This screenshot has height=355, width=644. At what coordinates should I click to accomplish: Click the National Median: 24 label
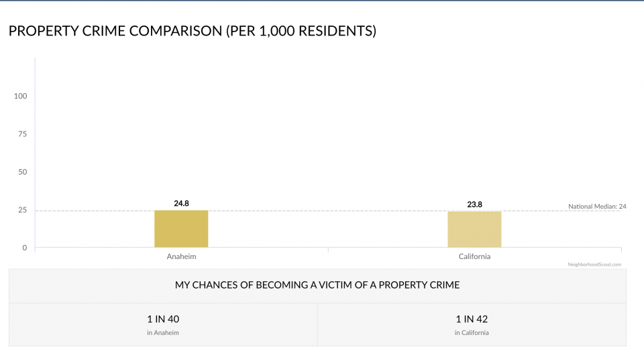[596, 207]
